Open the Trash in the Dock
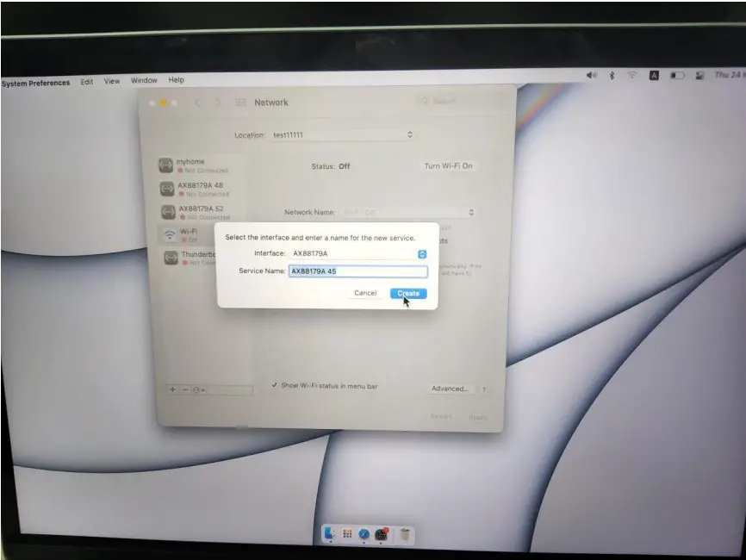Viewport: 746px width, 560px height. point(405,534)
